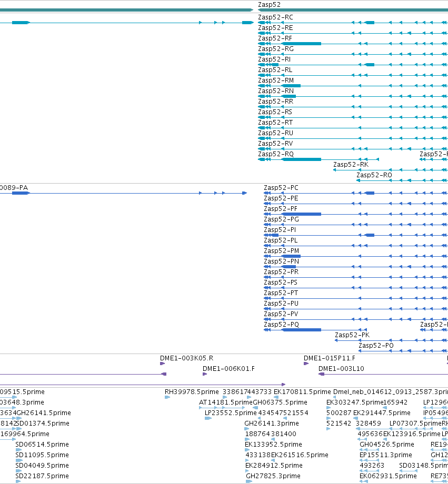Click the EK170811.5prime EST label

coord(302,392)
